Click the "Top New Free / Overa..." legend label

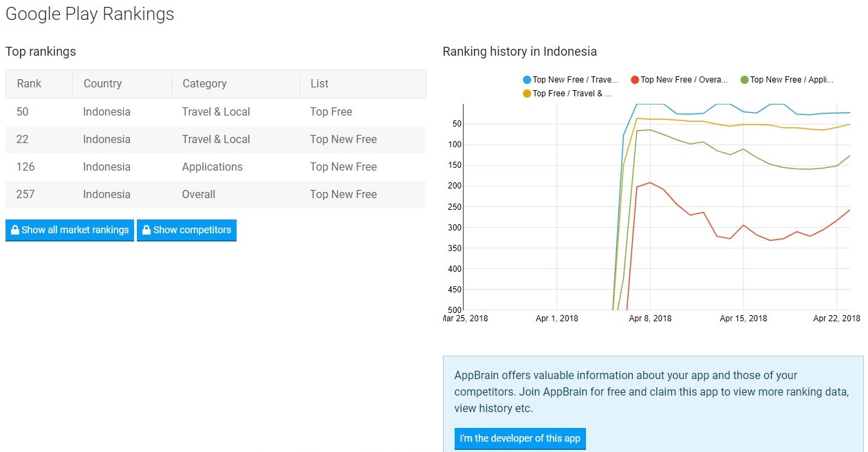684,80
